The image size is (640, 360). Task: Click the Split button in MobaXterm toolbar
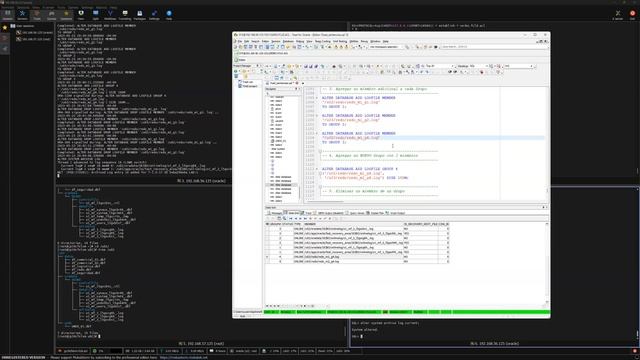click(96, 15)
